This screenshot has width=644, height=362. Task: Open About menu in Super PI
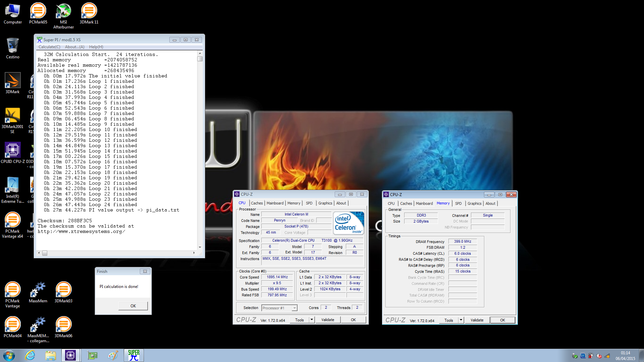pos(75,47)
